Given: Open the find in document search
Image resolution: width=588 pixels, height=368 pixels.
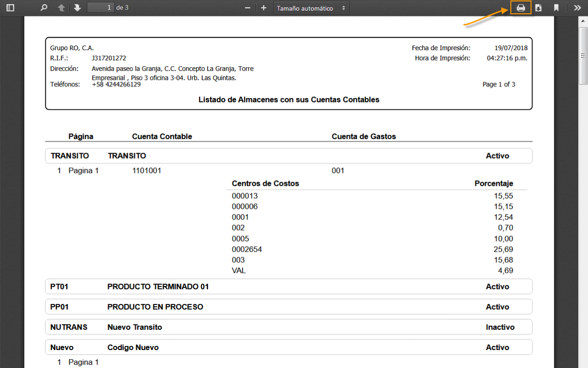Looking at the screenshot, I should 44,8.
